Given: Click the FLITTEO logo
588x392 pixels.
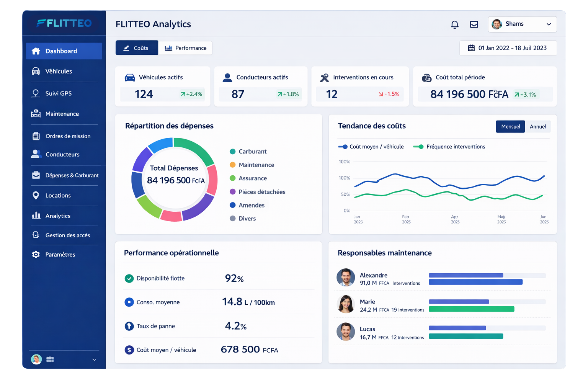Looking at the screenshot, I should tap(64, 23).
